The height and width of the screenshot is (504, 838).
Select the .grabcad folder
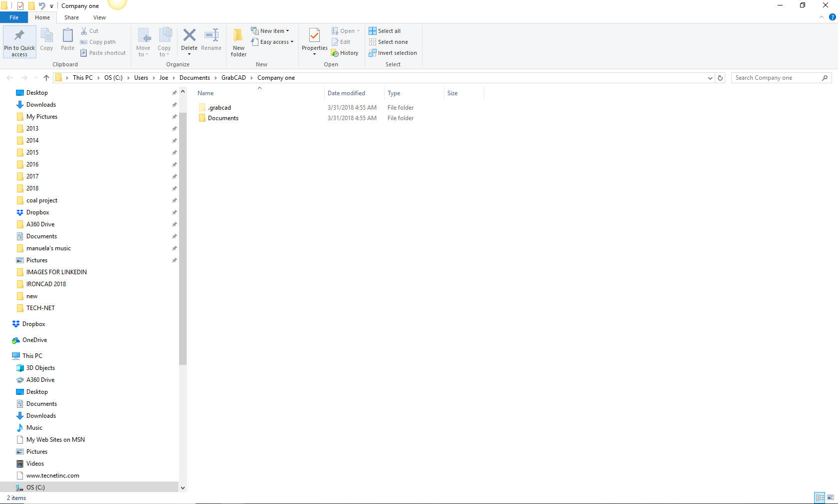215,108
